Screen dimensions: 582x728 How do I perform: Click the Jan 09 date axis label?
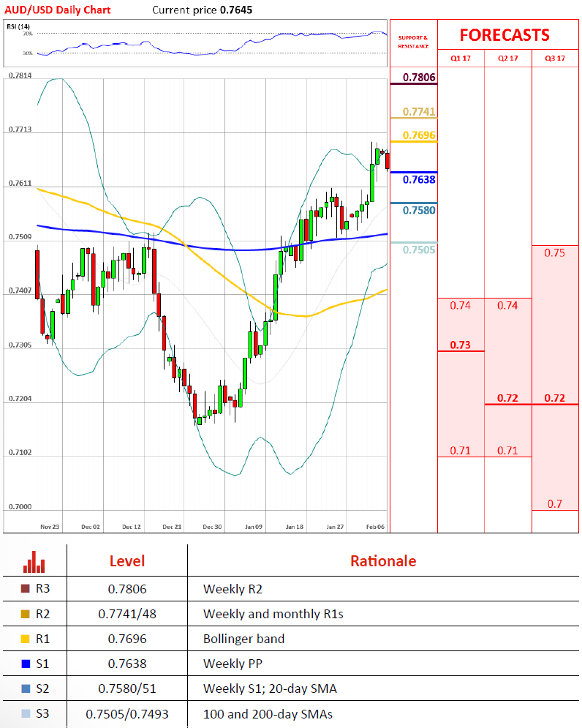(x=254, y=527)
